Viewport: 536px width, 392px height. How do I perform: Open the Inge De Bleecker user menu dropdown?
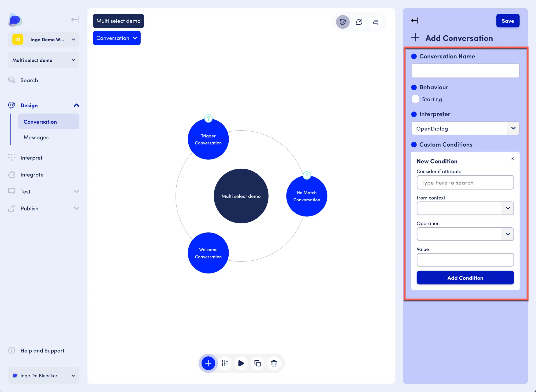click(x=44, y=375)
